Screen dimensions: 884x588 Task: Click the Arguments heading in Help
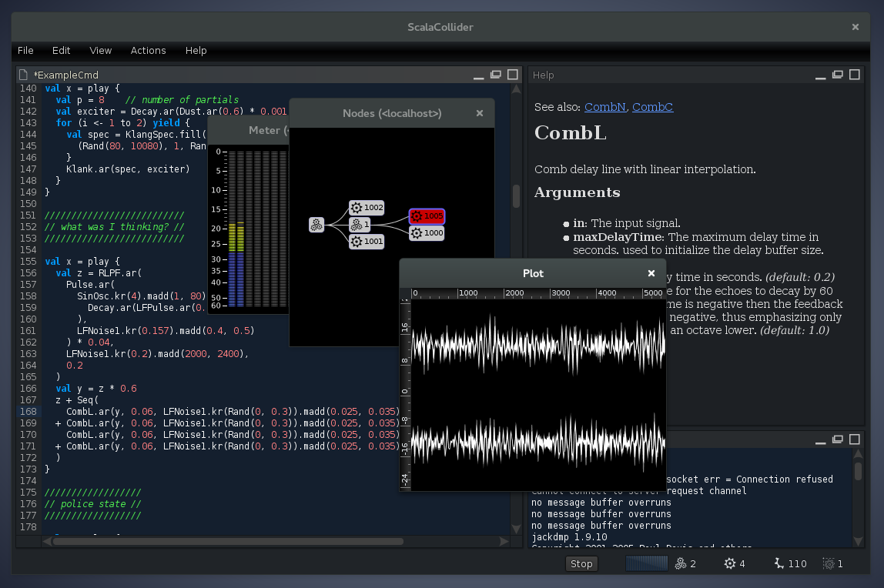coord(577,192)
